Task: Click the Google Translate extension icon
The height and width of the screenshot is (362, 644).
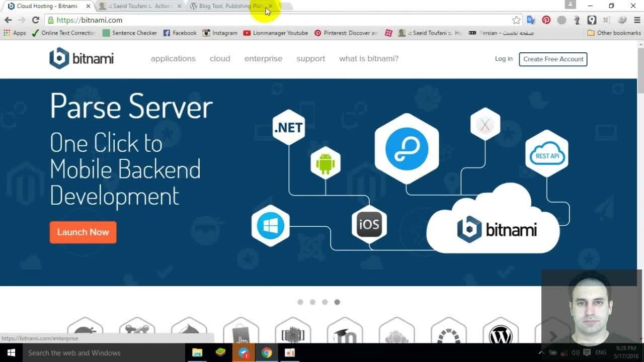Action: click(531, 20)
